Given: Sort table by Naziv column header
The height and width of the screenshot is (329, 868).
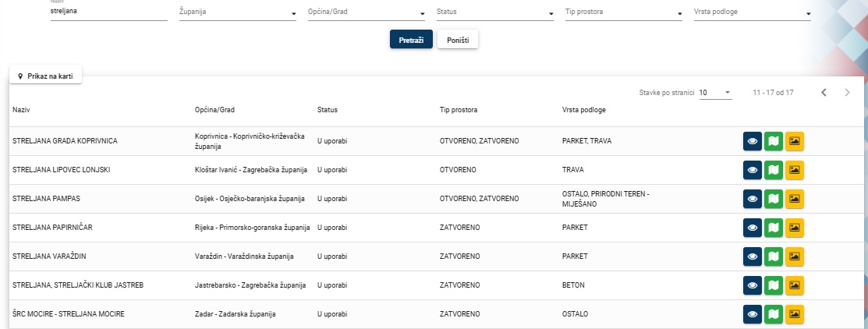Looking at the screenshot, I should pos(21,110).
